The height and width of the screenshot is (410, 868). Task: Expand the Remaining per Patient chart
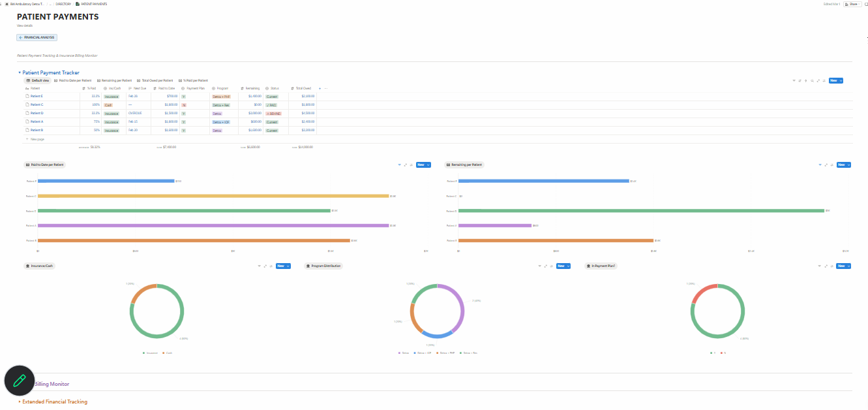[x=826, y=165]
